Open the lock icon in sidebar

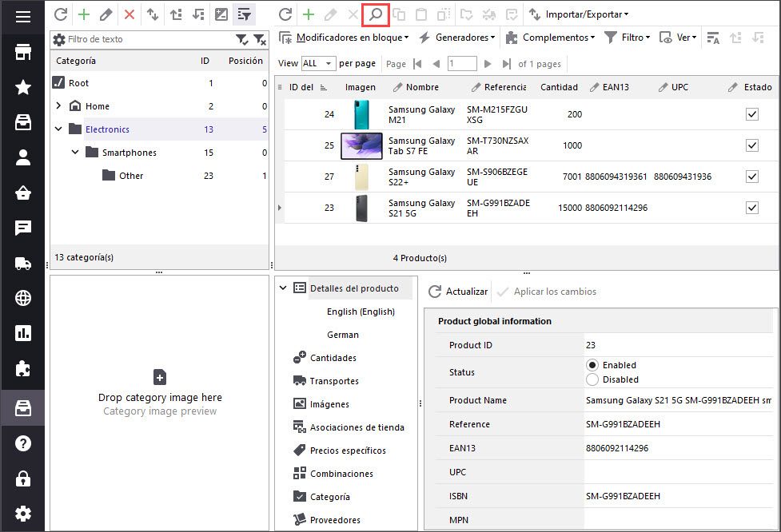(x=23, y=478)
